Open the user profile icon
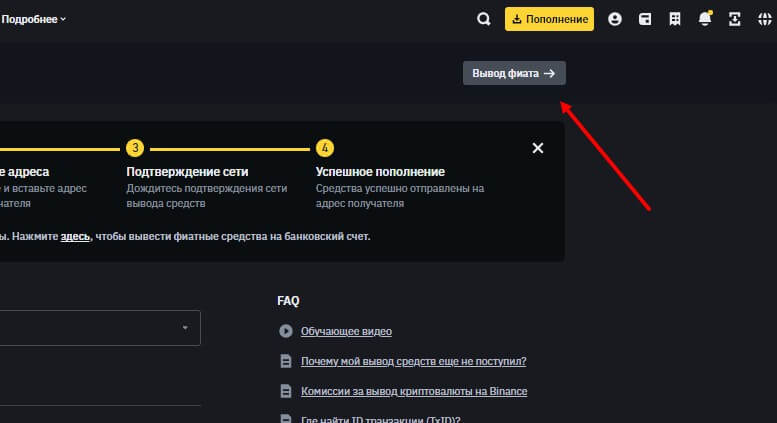 point(615,19)
